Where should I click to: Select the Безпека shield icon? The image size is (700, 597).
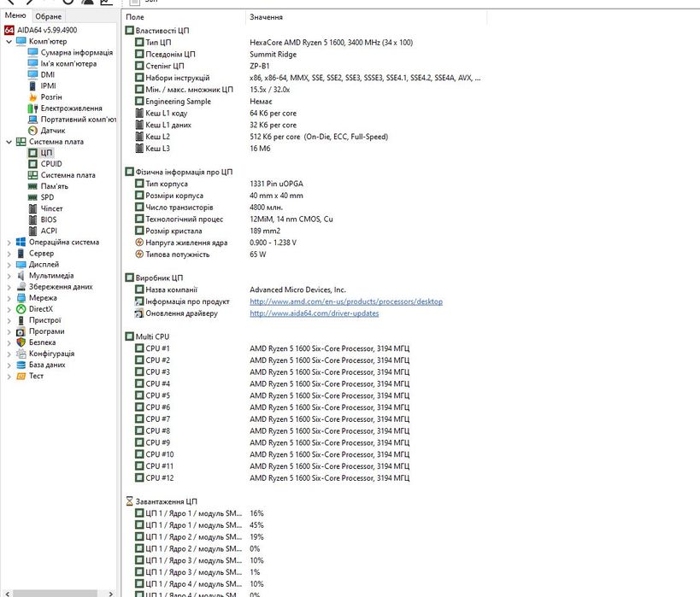point(21,342)
